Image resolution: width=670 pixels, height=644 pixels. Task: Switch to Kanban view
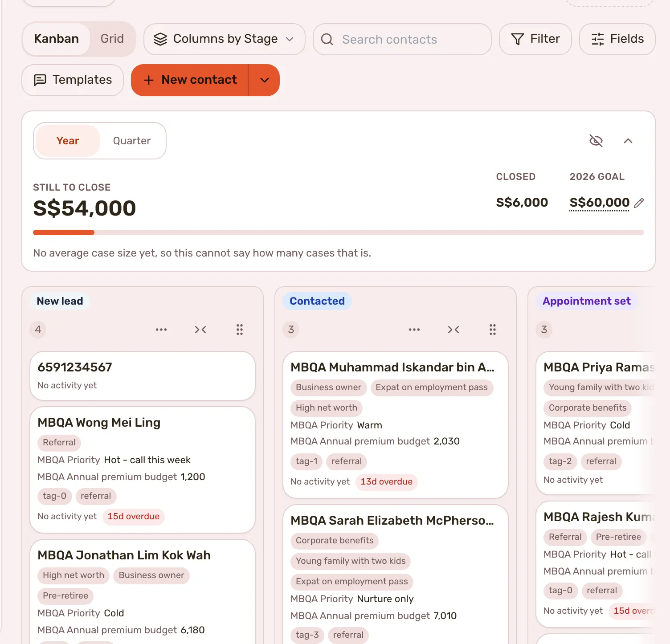tap(57, 39)
